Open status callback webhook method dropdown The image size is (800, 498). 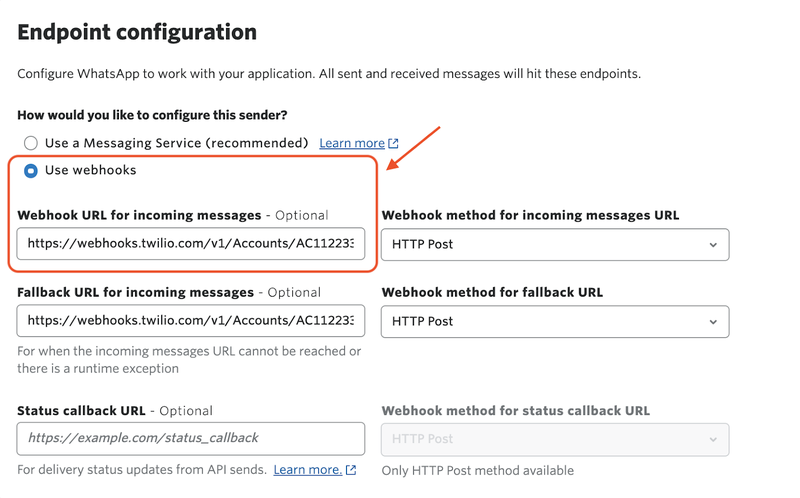tap(555, 439)
